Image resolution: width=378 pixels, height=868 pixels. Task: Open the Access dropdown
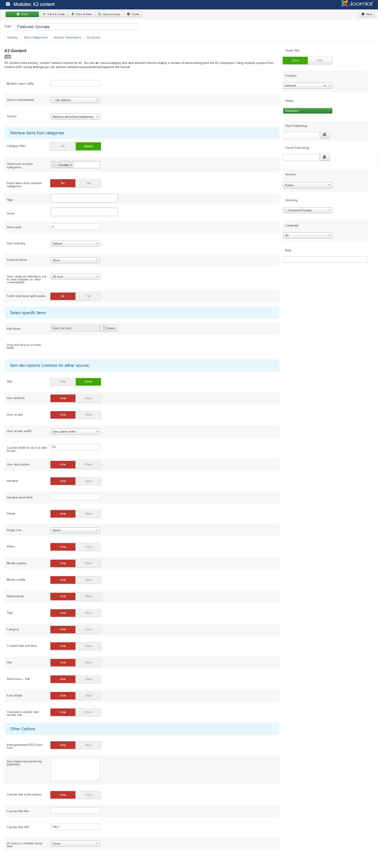pyautogui.click(x=308, y=185)
